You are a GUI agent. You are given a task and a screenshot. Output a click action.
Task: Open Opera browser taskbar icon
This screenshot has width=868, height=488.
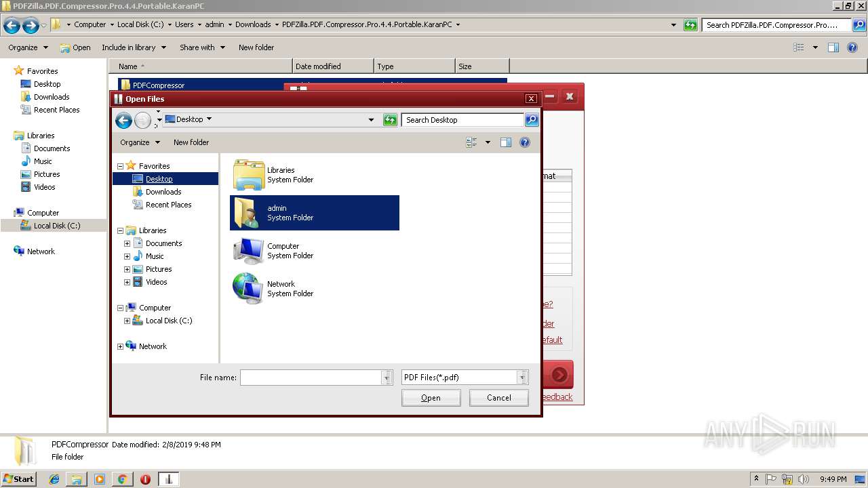(145, 479)
